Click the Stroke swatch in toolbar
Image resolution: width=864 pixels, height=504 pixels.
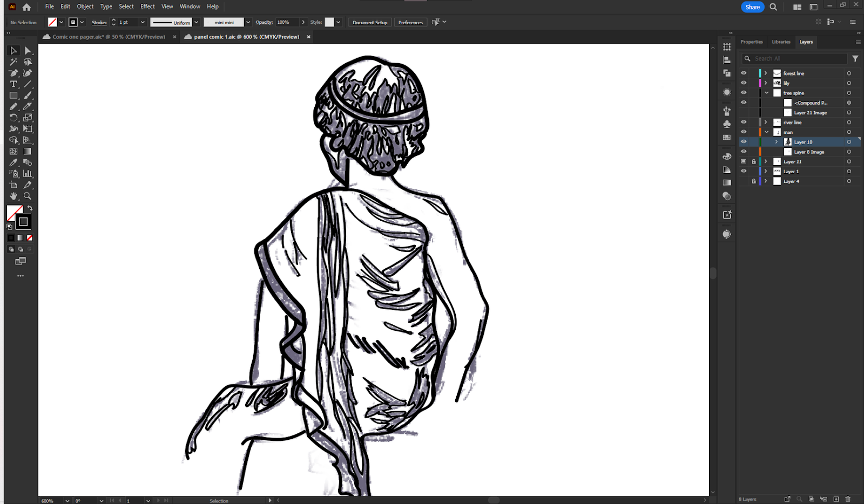coord(23,221)
